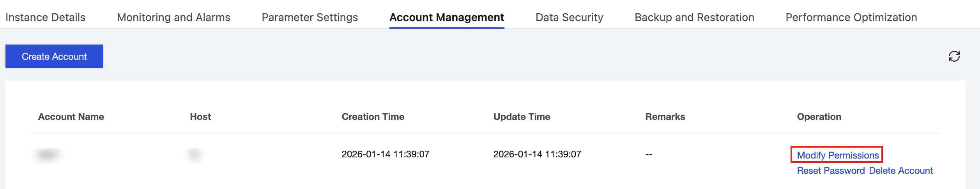The height and width of the screenshot is (189, 980).
Task: Click the blurred account name cell
Action: coord(48,155)
